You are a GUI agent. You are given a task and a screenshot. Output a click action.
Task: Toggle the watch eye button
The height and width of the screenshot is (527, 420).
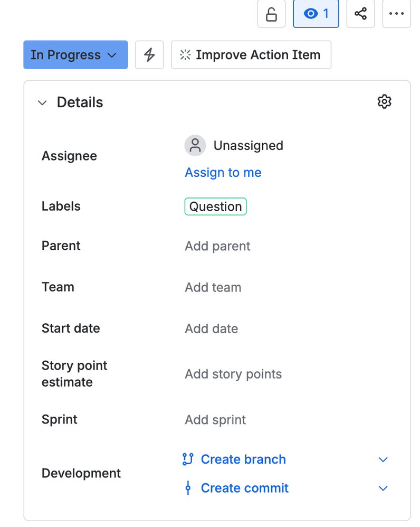coord(316,14)
